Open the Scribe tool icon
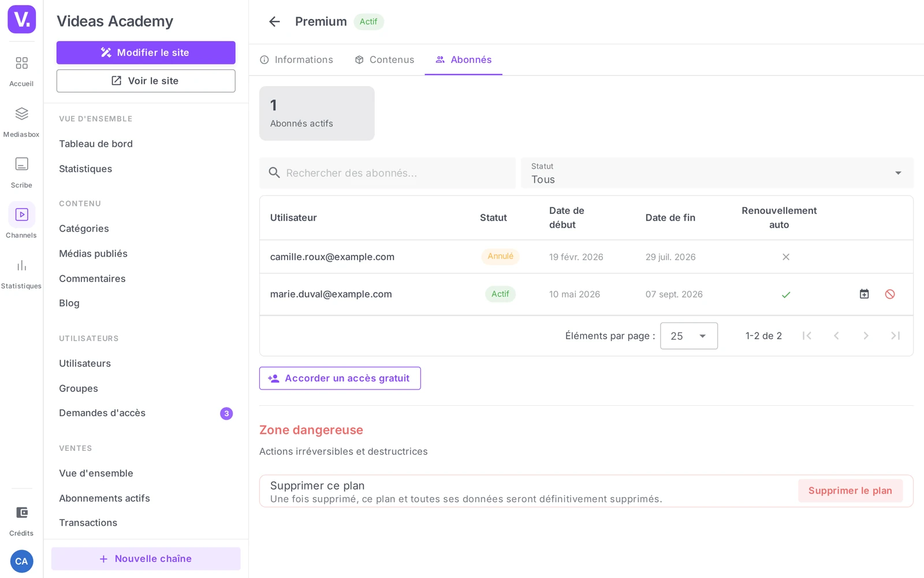The width and height of the screenshot is (924, 578). [x=21, y=173]
